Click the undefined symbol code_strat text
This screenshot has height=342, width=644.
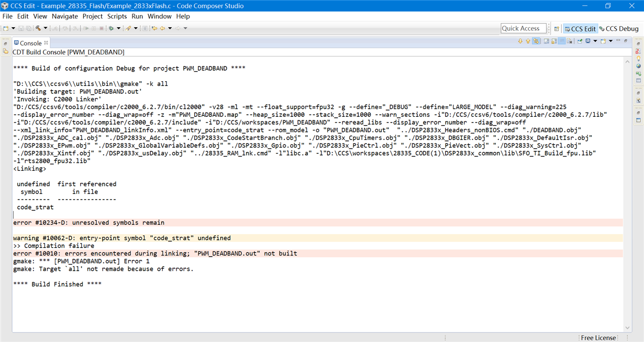point(35,207)
